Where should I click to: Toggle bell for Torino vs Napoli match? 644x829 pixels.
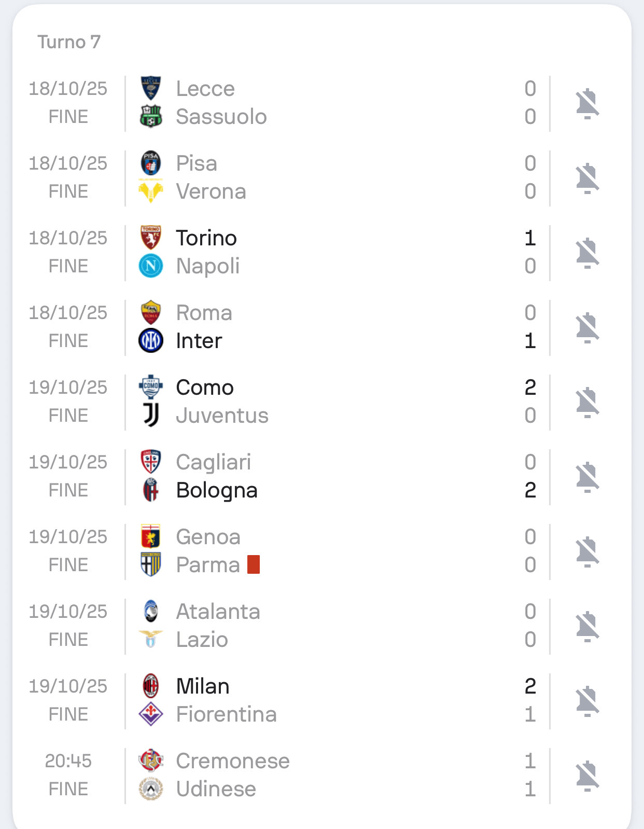coord(587,253)
